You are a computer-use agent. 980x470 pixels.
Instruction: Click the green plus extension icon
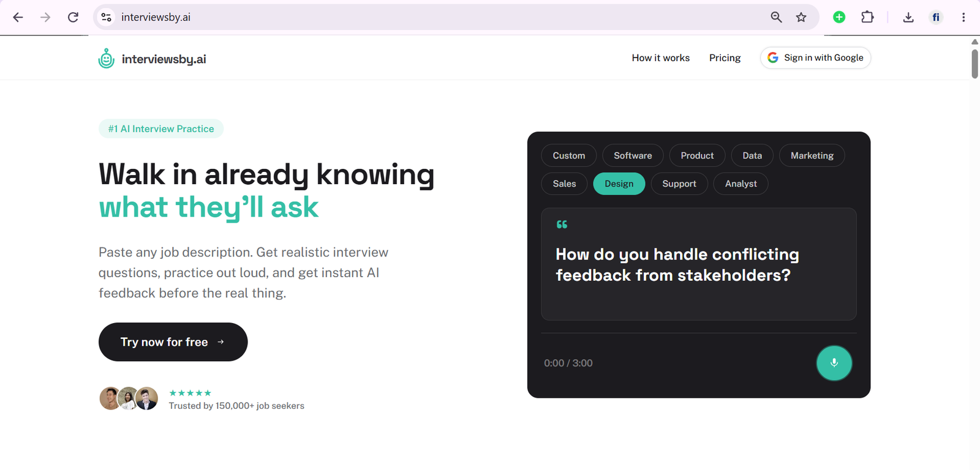coord(839,17)
